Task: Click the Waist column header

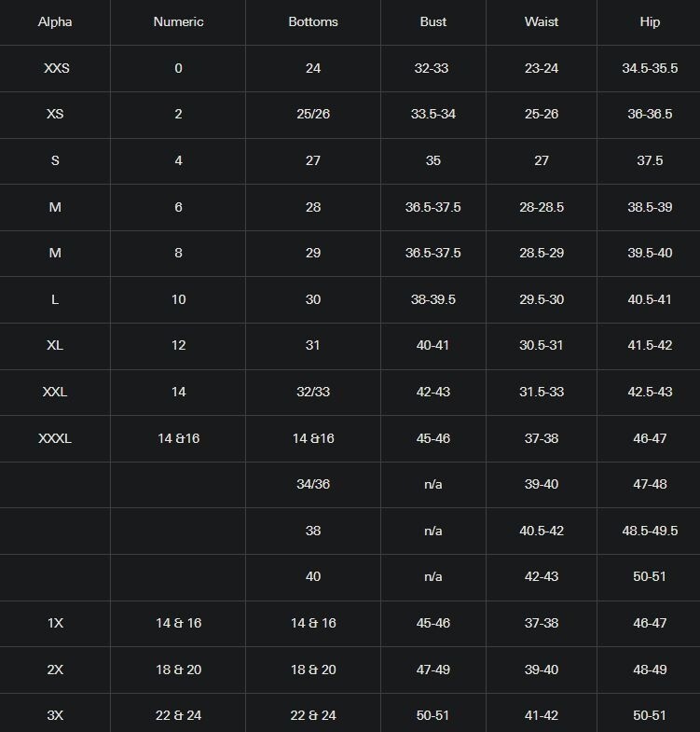Action: pyautogui.click(x=542, y=21)
